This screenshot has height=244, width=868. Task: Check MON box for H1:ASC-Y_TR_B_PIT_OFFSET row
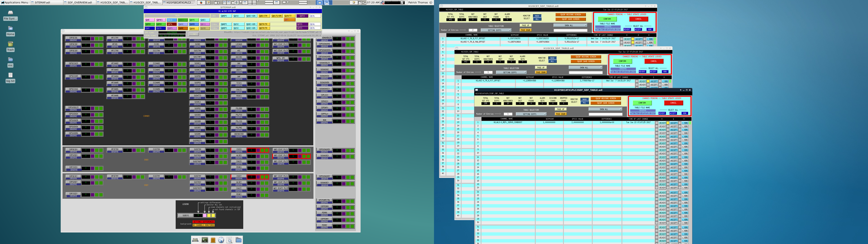645,39
